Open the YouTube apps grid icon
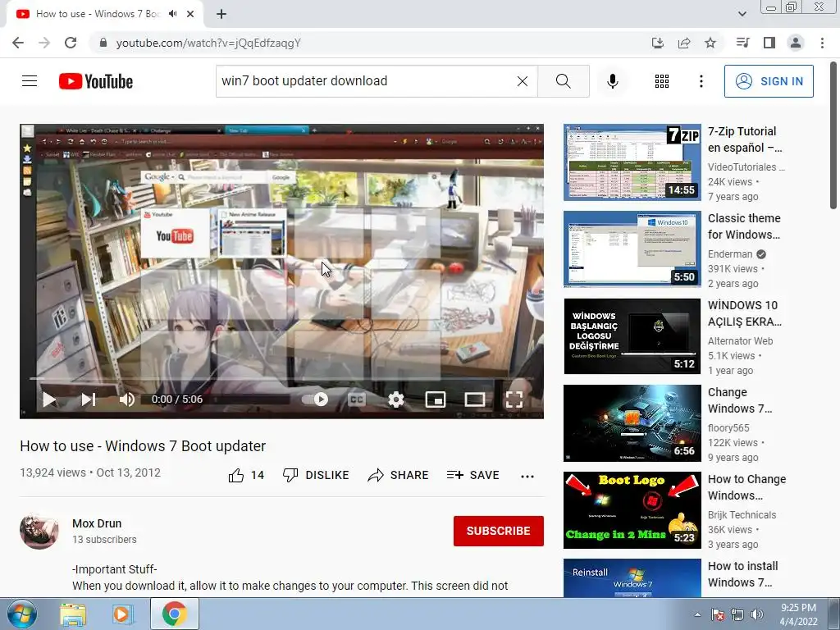The width and height of the screenshot is (840, 630). click(x=662, y=81)
